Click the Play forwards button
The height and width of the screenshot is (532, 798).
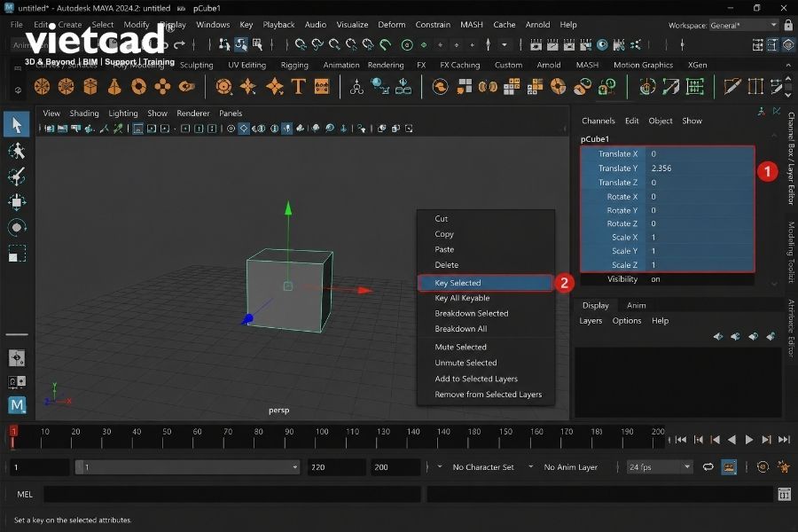coord(748,440)
